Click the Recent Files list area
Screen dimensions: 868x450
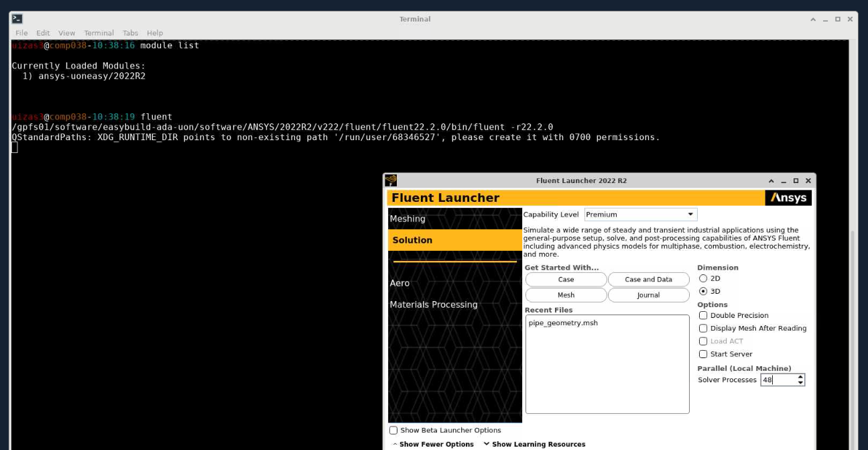pyautogui.click(x=607, y=364)
